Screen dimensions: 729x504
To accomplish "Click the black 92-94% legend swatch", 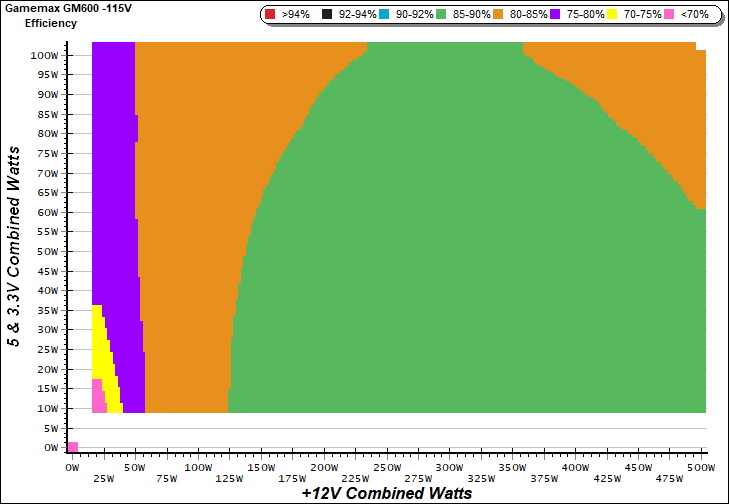I will [x=328, y=15].
